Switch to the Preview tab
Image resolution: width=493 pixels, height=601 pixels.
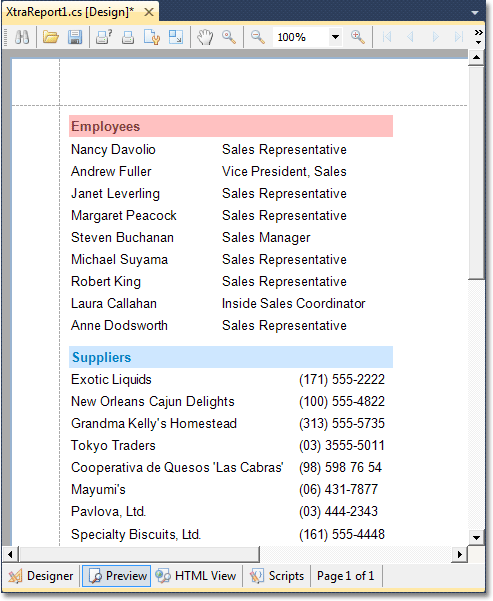117,576
